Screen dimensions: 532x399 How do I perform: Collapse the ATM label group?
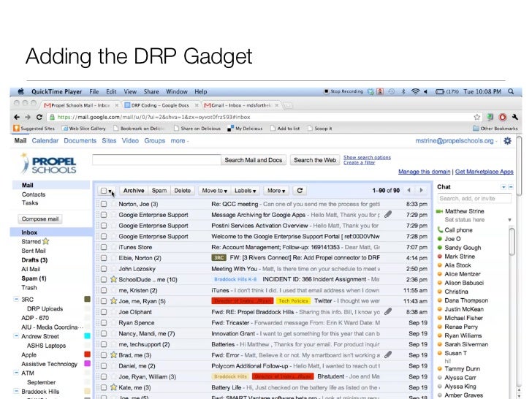(x=16, y=373)
